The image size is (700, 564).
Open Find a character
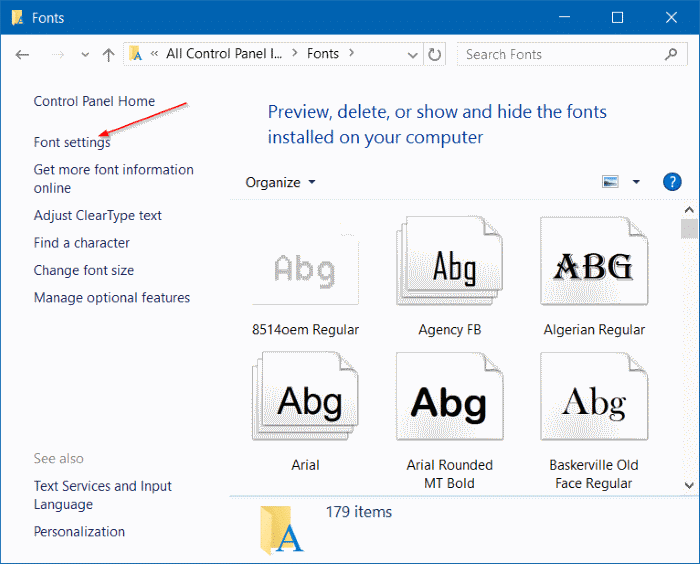(82, 243)
